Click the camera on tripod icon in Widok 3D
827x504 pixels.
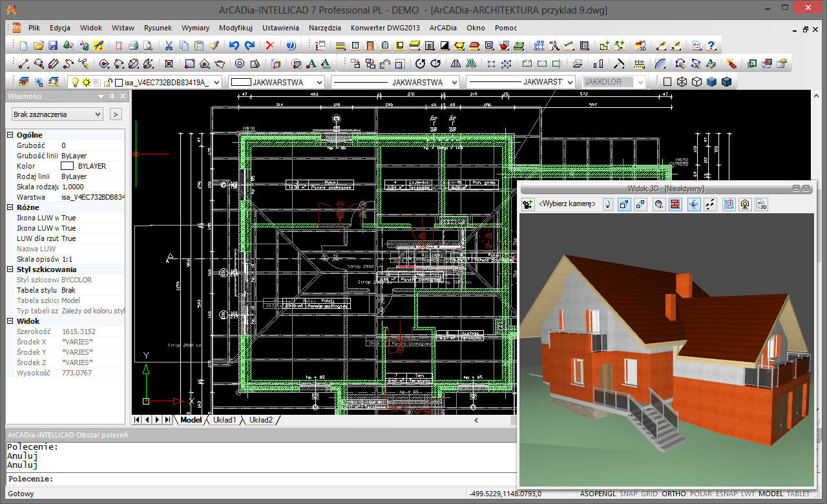tap(745, 204)
